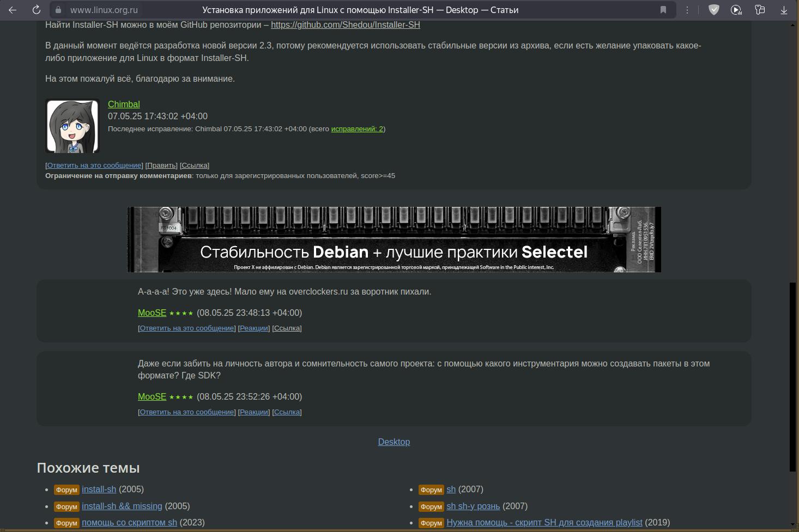
Task: Open "Нужна помощь - скрипт SH для создания playlist"
Action: [x=544, y=522]
